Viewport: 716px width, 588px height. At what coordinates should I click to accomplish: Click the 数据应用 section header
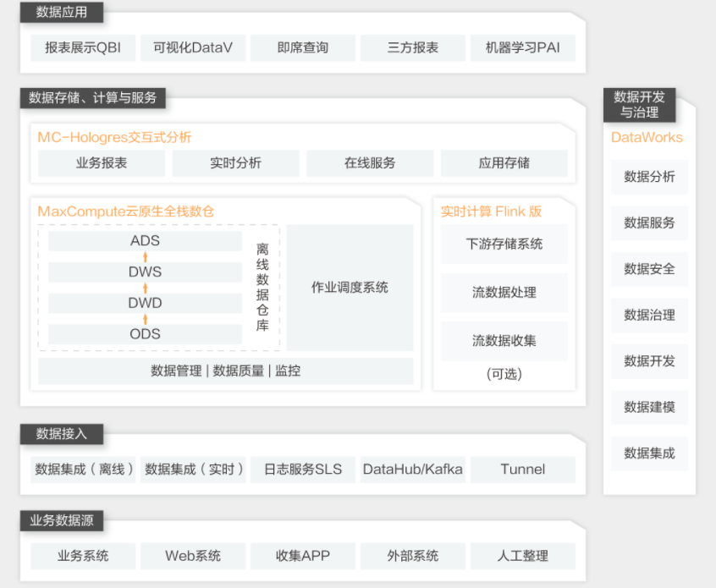[x=62, y=13]
